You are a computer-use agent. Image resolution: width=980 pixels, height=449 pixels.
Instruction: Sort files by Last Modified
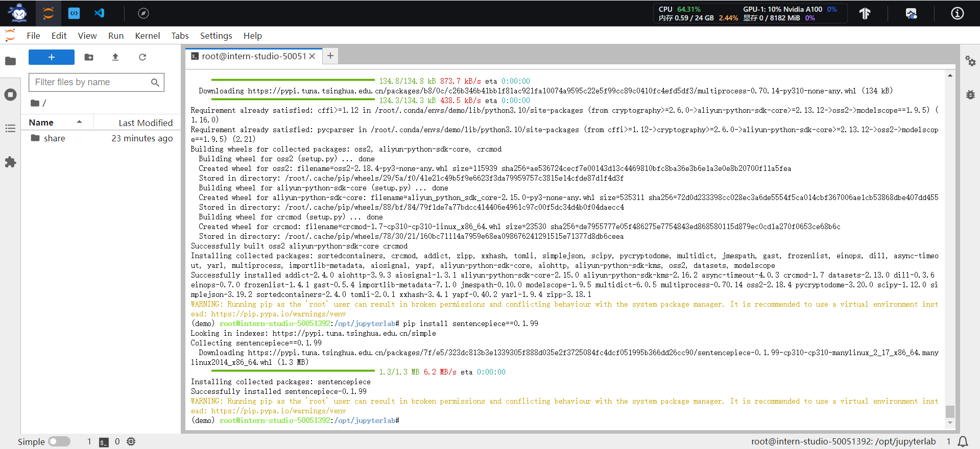click(x=146, y=123)
